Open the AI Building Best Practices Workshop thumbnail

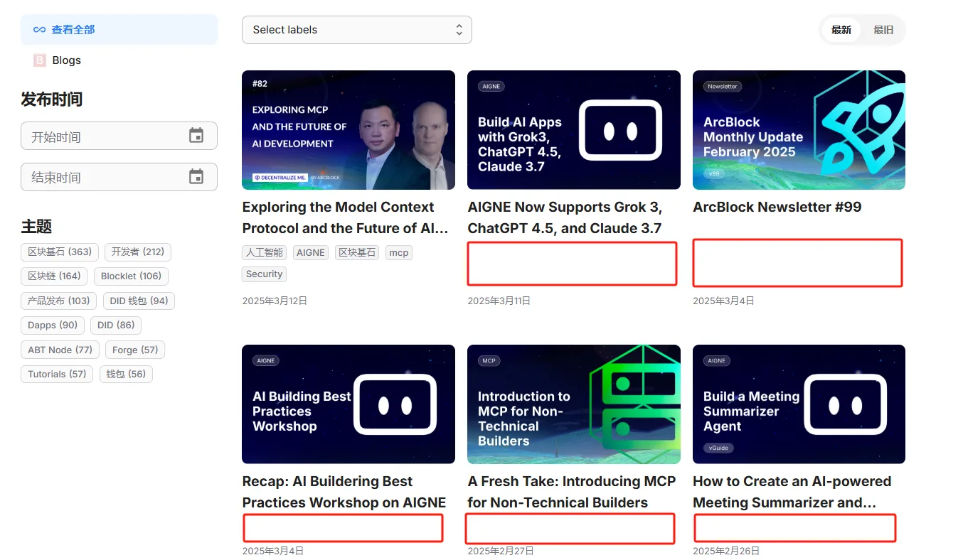(349, 404)
